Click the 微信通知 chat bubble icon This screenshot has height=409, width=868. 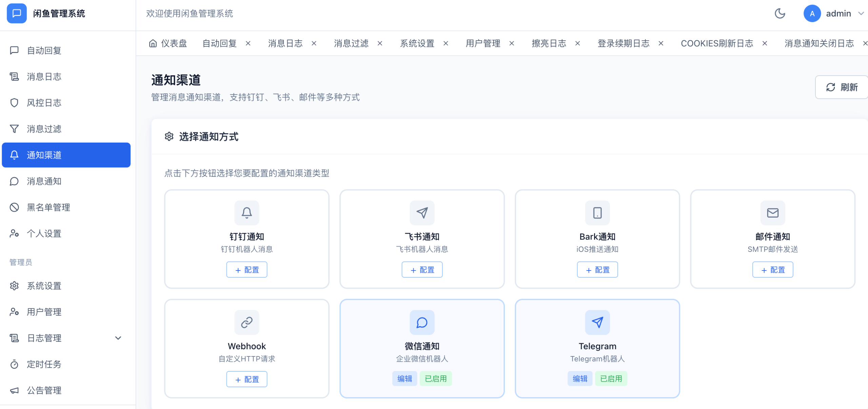tap(422, 322)
